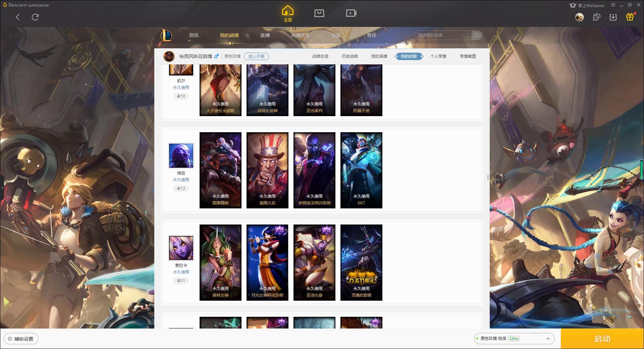Click the 瑞兹 champion name
This screenshot has height=349, width=644.
(x=181, y=173)
